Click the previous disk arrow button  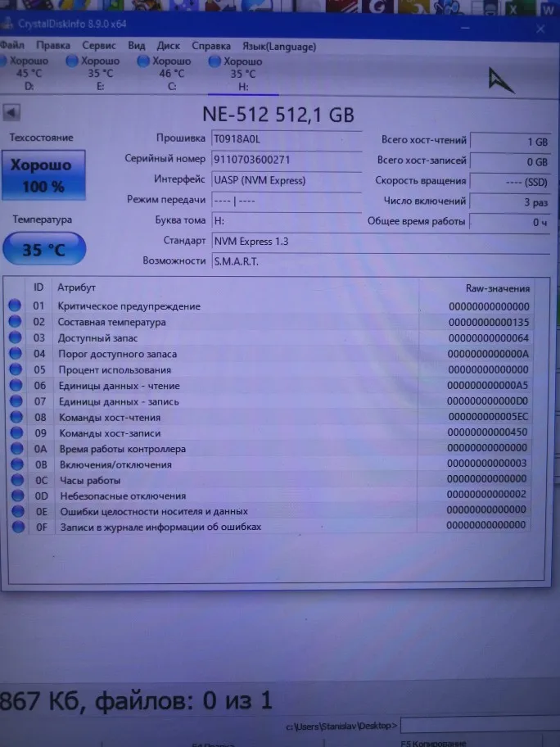point(11,113)
